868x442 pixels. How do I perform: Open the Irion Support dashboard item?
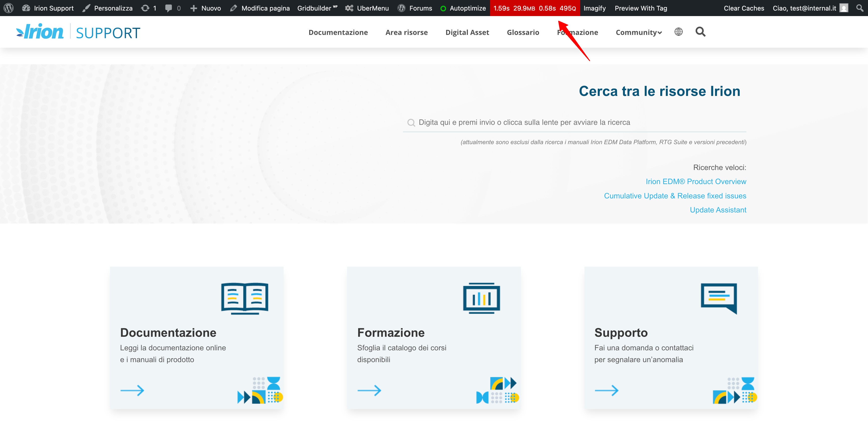48,8
